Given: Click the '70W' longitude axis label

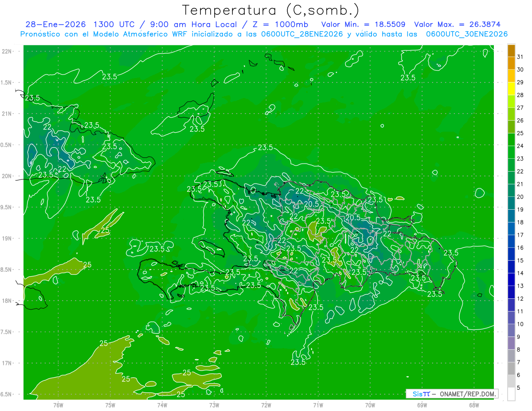Looking at the screenshot, I should click(x=370, y=405).
